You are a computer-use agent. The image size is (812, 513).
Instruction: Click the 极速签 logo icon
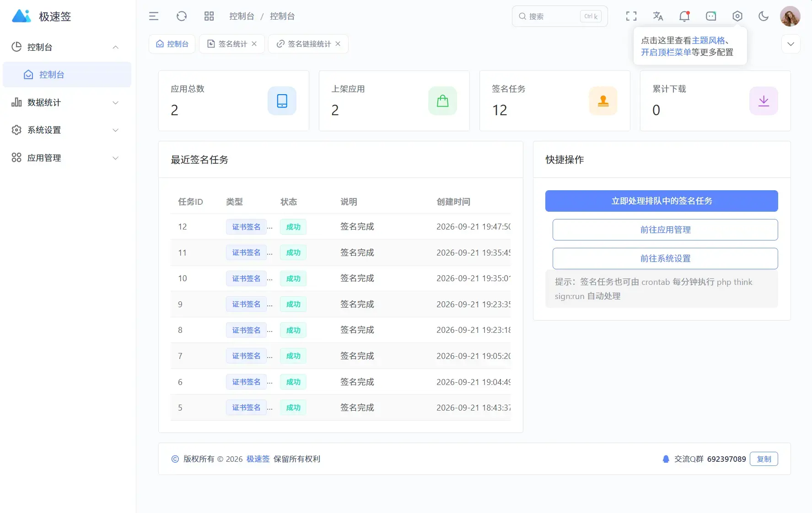[x=21, y=16]
